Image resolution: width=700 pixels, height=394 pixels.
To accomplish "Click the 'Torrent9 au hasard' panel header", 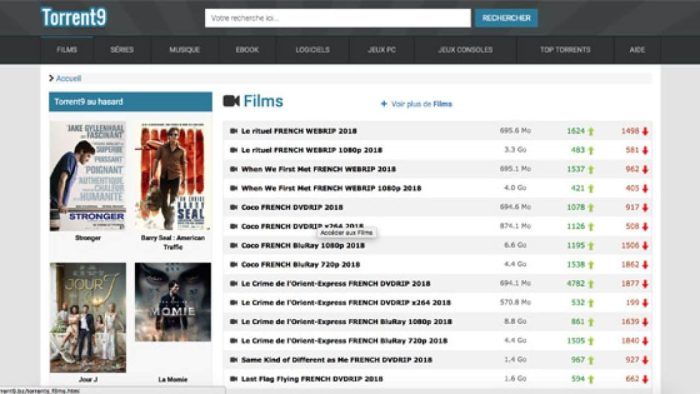I will [x=130, y=102].
